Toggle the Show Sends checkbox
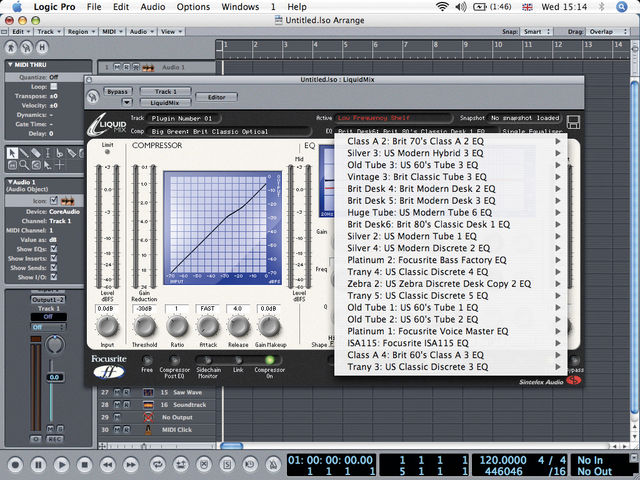The height and width of the screenshot is (480, 640). pos(53,267)
